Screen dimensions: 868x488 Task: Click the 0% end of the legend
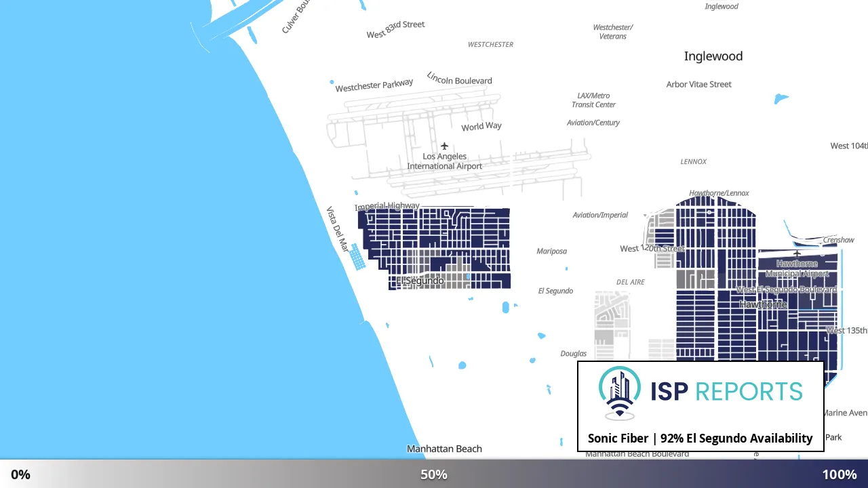pyautogui.click(x=20, y=474)
